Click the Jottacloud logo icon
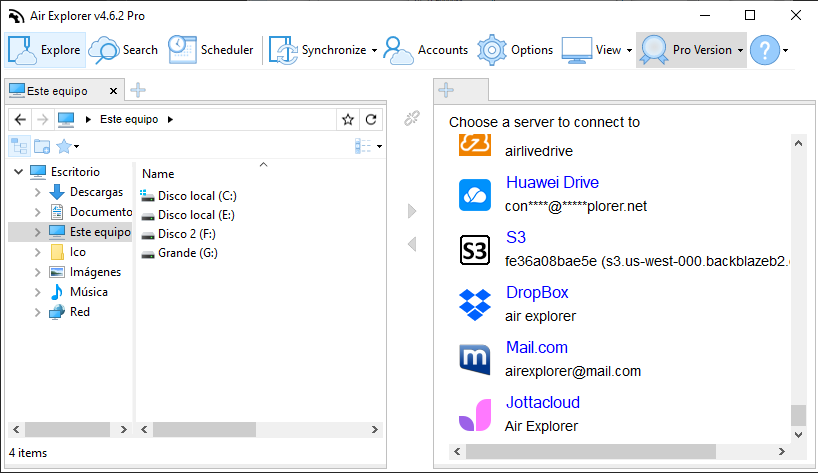This screenshot has height=473, width=818. [475, 416]
